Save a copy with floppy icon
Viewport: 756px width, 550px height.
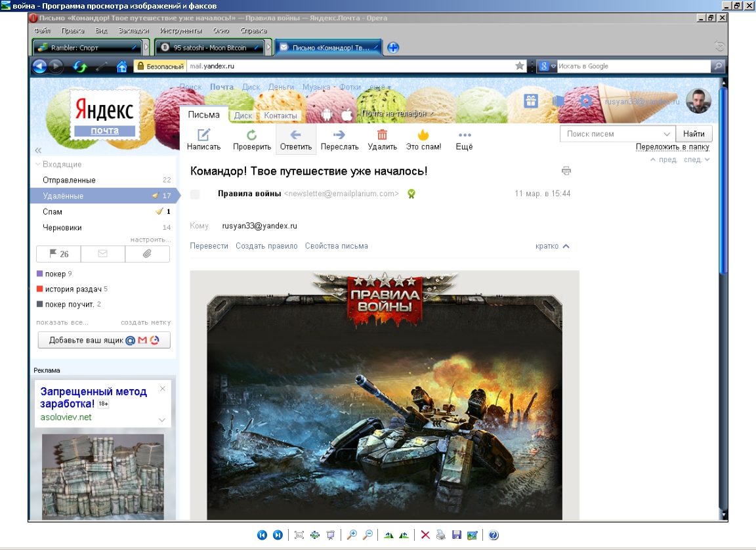(x=457, y=534)
